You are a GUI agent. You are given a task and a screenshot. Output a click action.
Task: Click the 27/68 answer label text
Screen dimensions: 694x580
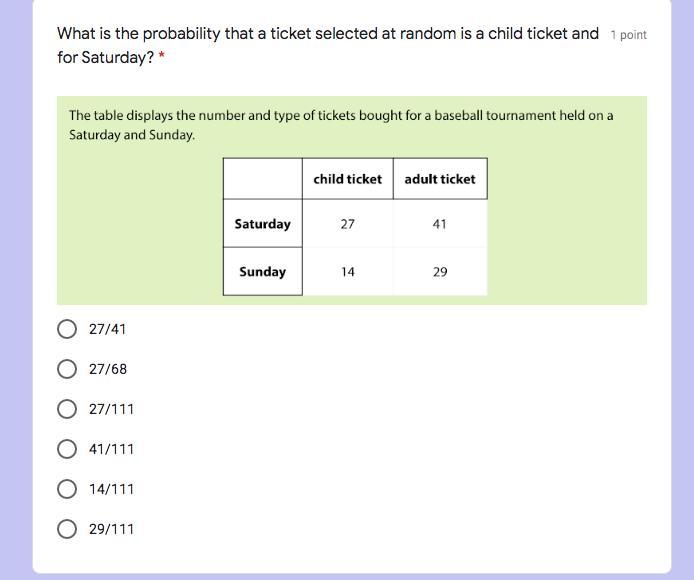(108, 369)
